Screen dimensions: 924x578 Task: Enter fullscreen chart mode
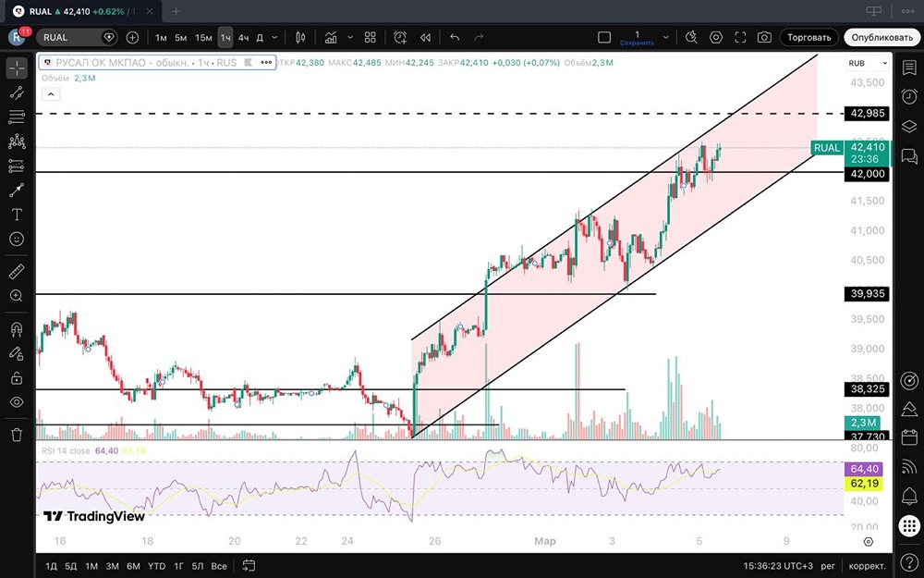point(740,38)
